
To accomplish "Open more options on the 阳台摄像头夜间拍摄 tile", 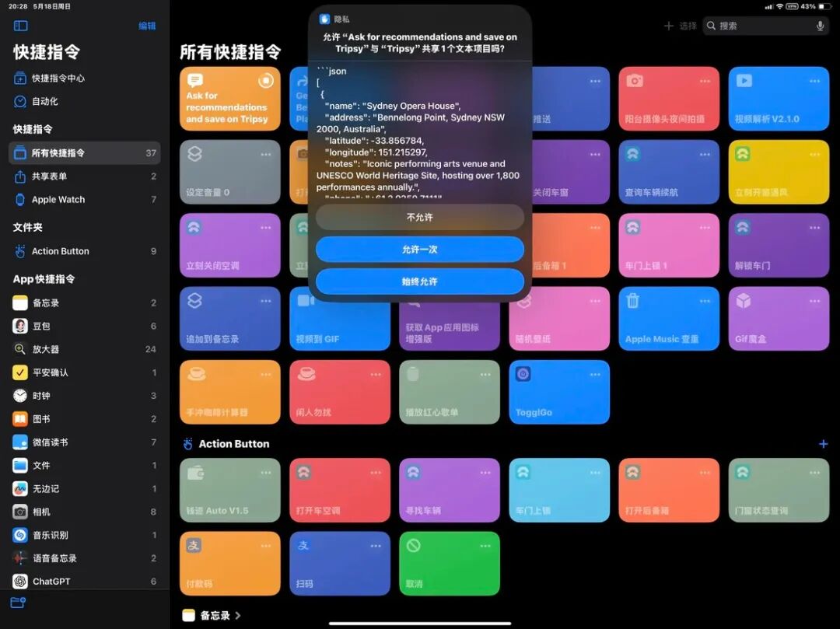I will tap(705, 82).
